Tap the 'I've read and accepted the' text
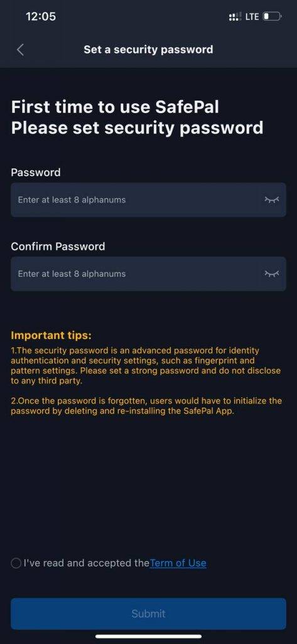The width and height of the screenshot is (297, 644). tap(87, 563)
